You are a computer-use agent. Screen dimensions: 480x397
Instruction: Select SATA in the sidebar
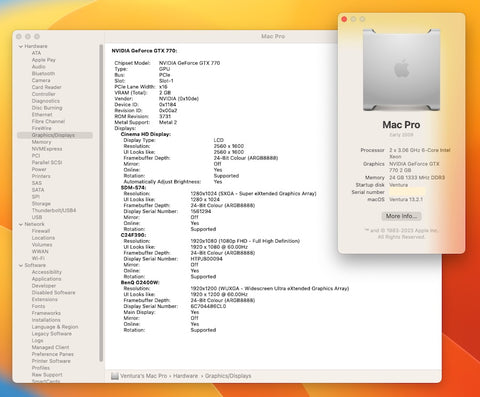(x=38, y=190)
